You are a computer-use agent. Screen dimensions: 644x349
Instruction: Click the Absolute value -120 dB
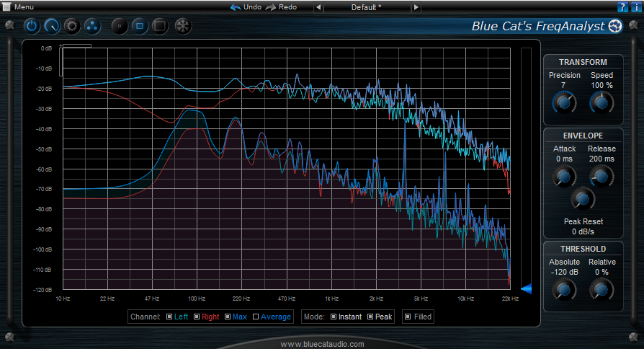(564, 272)
